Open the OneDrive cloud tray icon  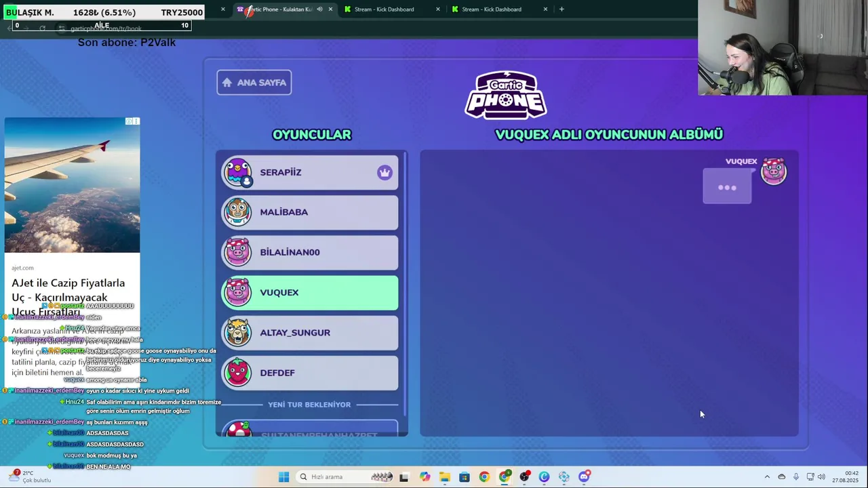782,477
